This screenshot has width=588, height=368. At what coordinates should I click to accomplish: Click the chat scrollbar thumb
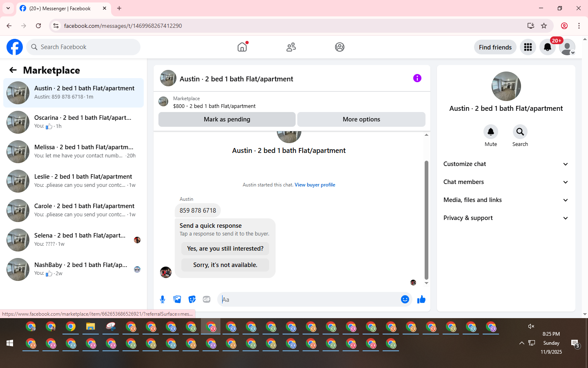coord(426,220)
